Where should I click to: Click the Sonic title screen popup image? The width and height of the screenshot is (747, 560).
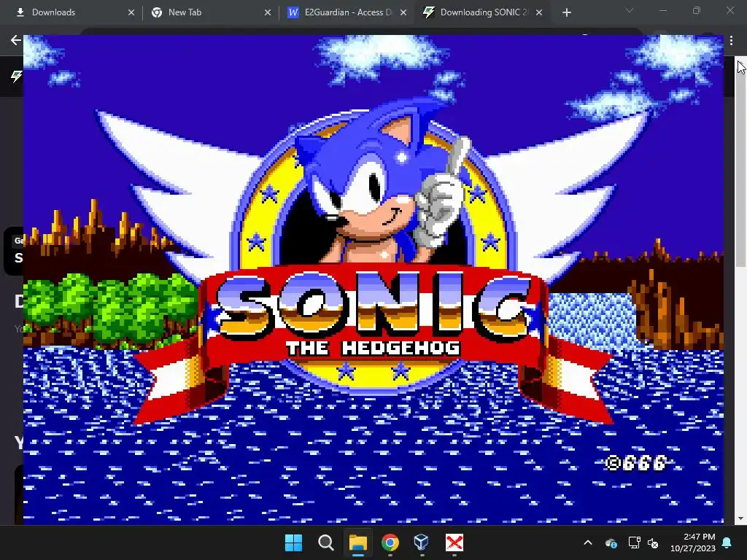coord(373,279)
